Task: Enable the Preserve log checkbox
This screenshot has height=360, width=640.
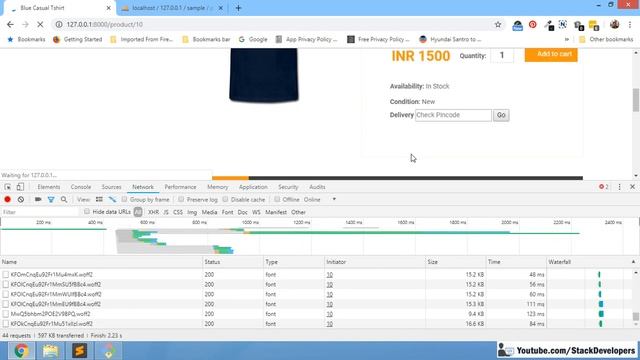Action: tap(181, 199)
